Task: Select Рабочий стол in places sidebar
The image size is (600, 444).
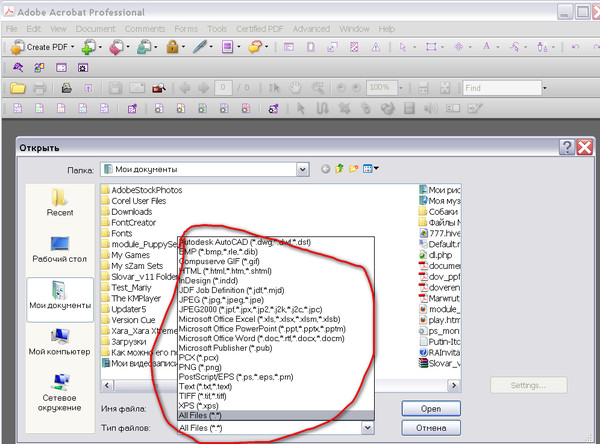Action: (x=60, y=248)
